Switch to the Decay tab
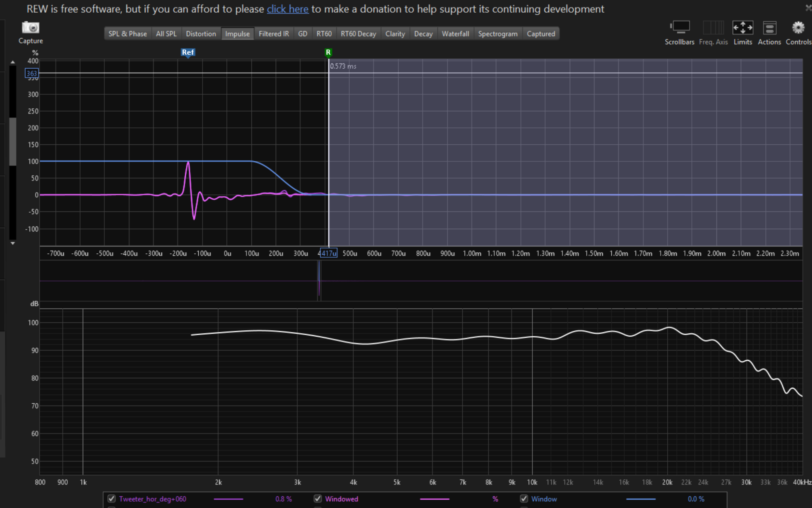 (423, 34)
